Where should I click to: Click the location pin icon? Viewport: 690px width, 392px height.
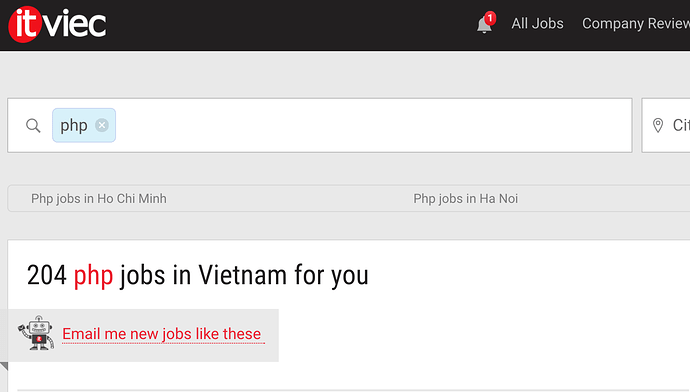pyautogui.click(x=658, y=125)
